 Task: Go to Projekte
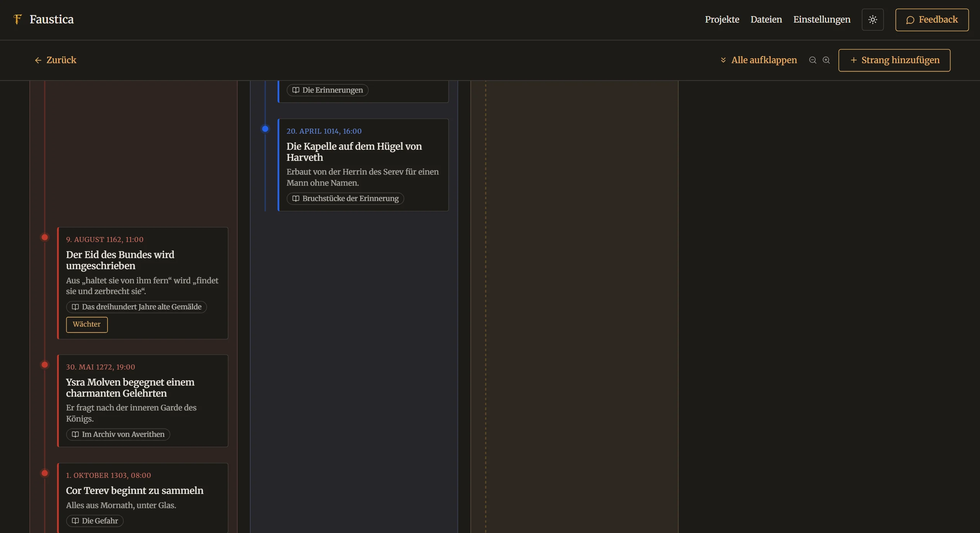722,20
